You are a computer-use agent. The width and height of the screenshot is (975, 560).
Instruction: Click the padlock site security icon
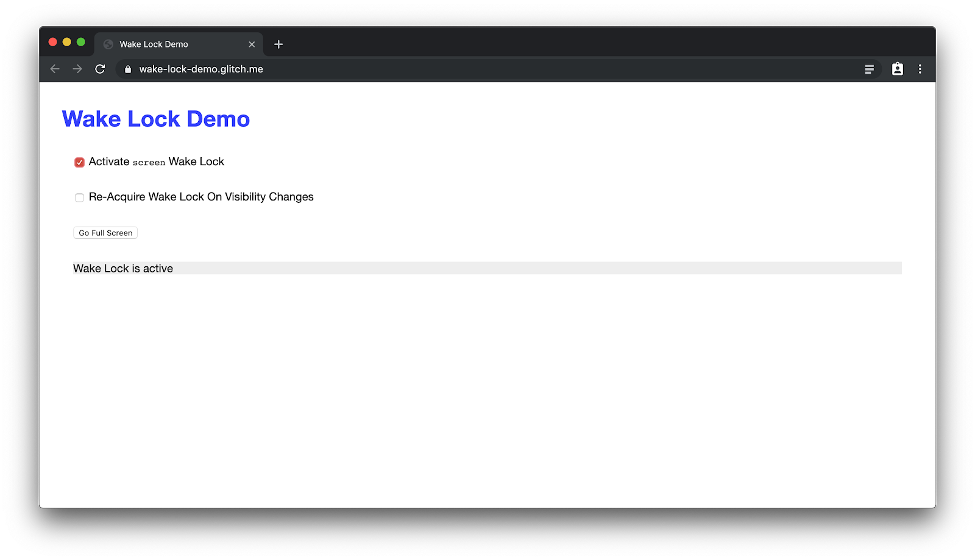(128, 69)
